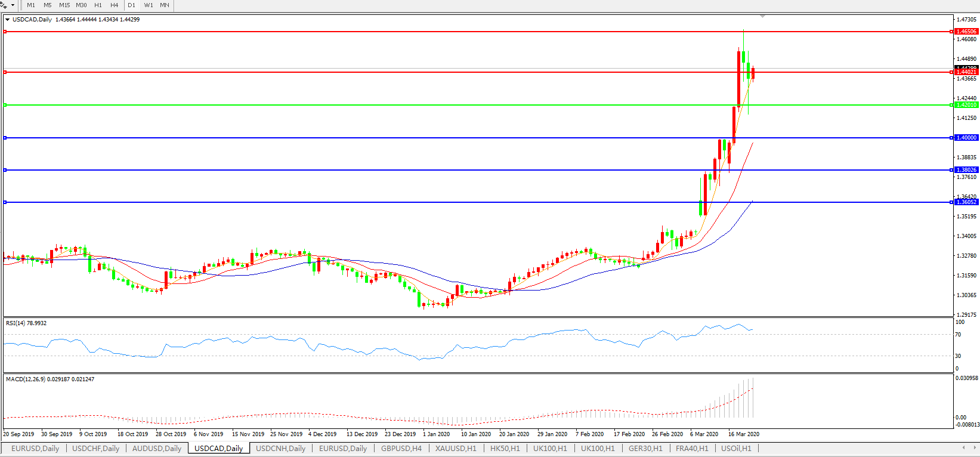Click the blue 1.36052 price label
The width and height of the screenshot is (980, 457).
click(966, 202)
